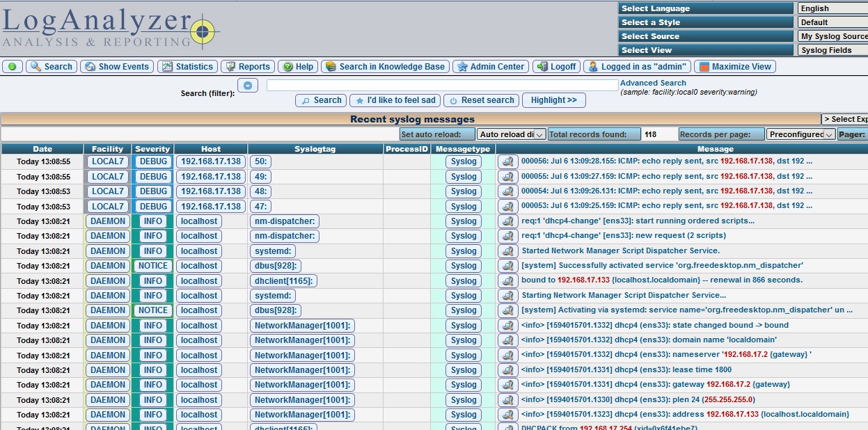
Task: Open details icon for 'Activating via systemd' message
Action: point(508,310)
